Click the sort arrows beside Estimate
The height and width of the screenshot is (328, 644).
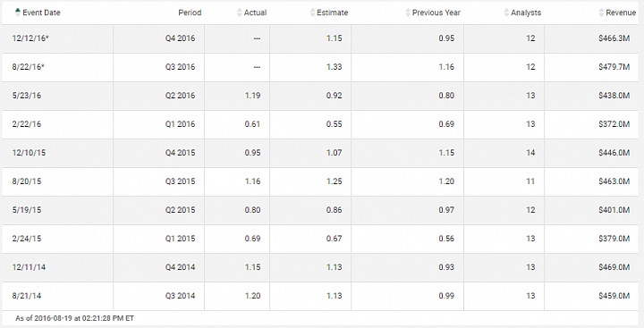(x=312, y=13)
